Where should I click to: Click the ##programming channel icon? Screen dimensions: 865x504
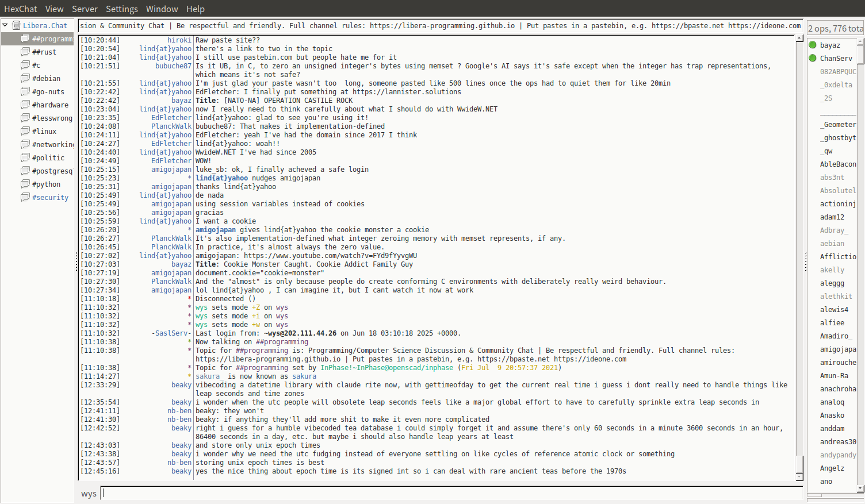25,39
